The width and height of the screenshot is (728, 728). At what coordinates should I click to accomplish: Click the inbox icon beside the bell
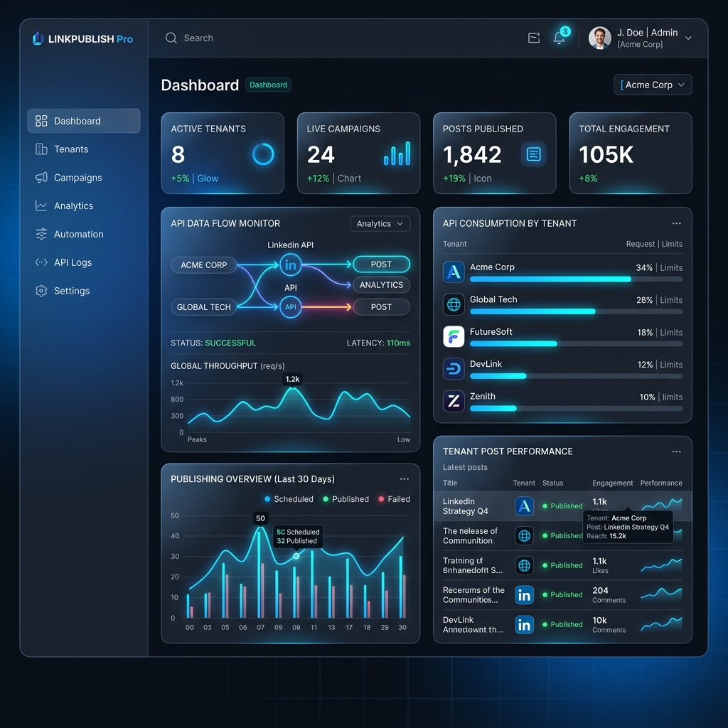click(534, 38)
